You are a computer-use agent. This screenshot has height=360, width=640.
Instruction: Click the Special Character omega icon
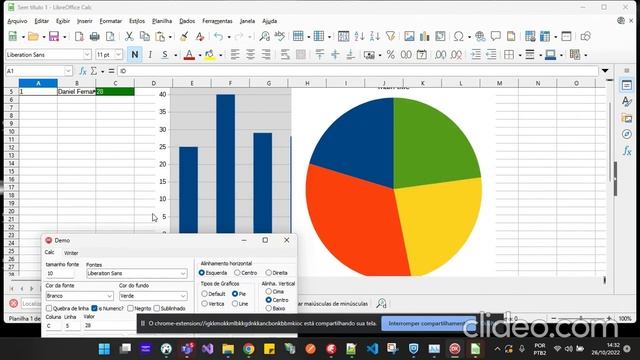click(458, 36)
